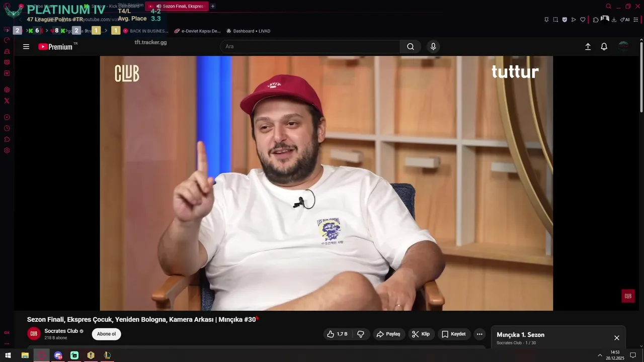Click the CLUB channel watermark on video
644x362 pixels.
[x=628, y=296]
